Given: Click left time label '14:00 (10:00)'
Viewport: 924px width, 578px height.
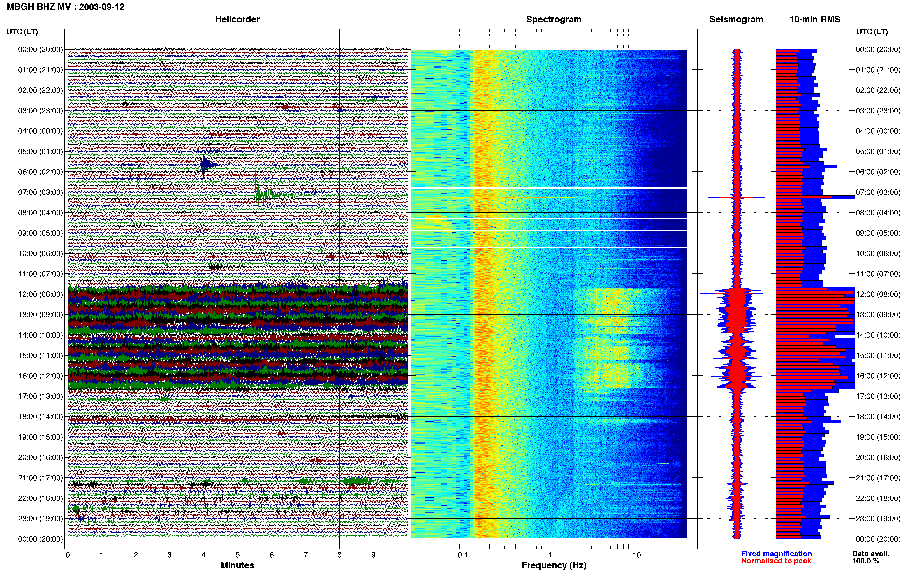Looking at the screenshot, I should point(40,335).
